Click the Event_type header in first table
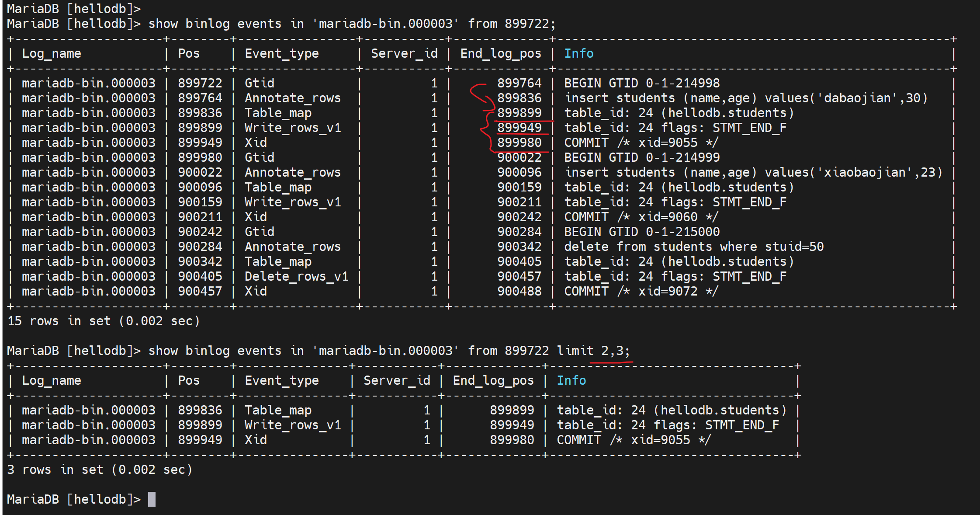980x515 pixels. pos(281,53)
